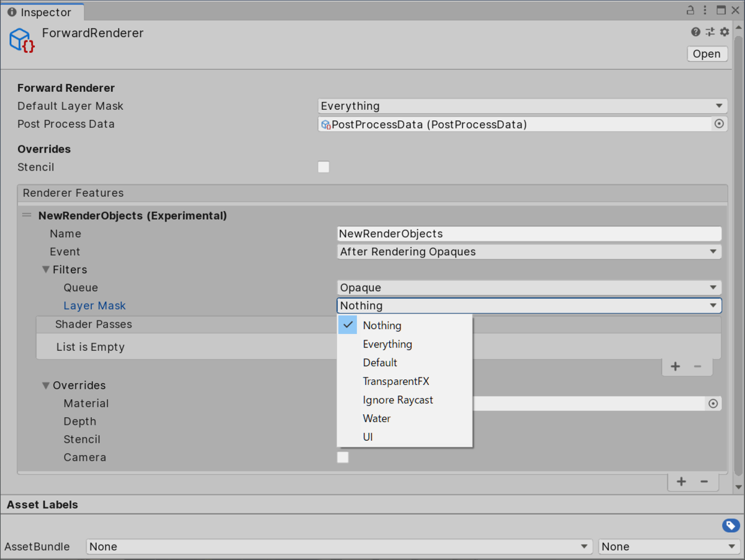Toggle the Inspector lock icon
Screen dimensions: 745x560
tap(690, 10)
